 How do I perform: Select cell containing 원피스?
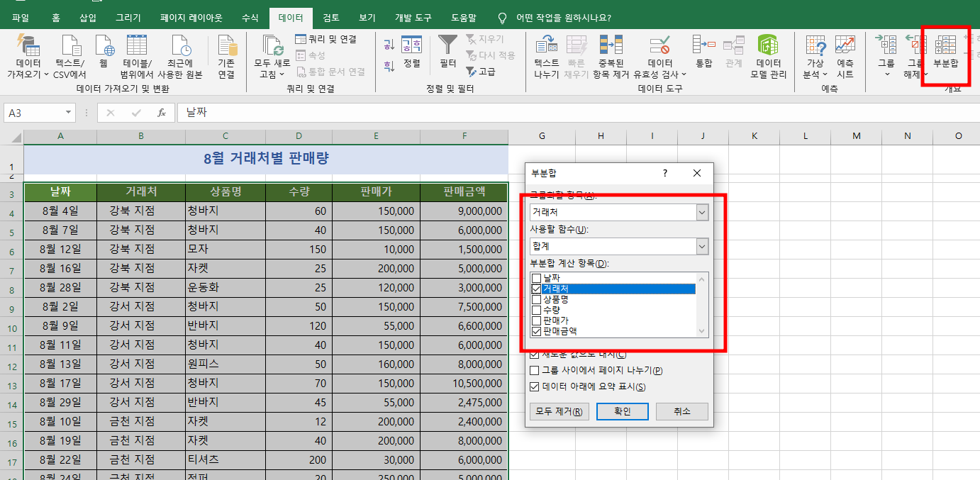(225, 364)
